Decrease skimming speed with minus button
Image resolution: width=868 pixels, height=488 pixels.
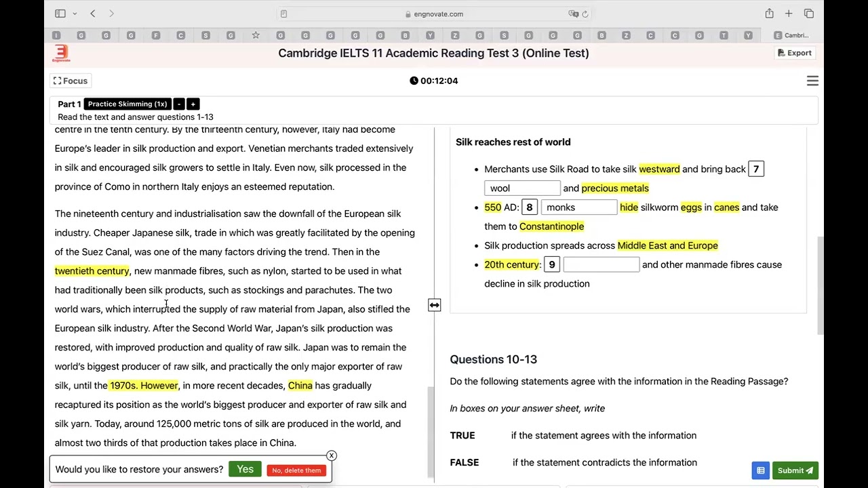tap(179, 104)
